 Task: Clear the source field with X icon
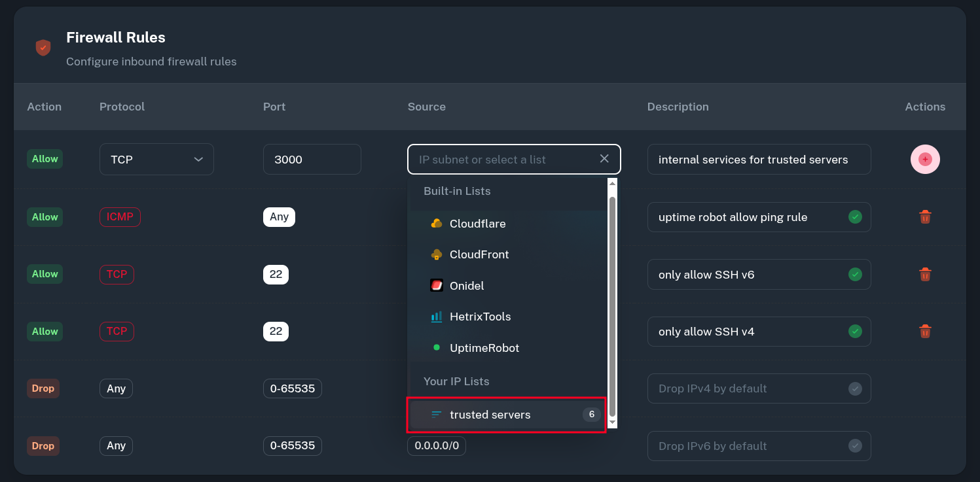(x=604, y=159)
